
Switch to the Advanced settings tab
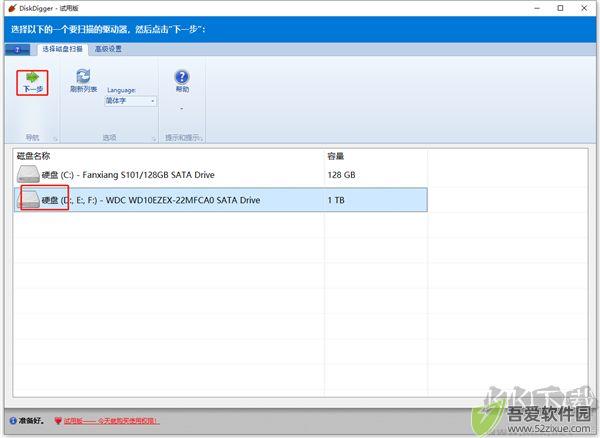(108, 49)
